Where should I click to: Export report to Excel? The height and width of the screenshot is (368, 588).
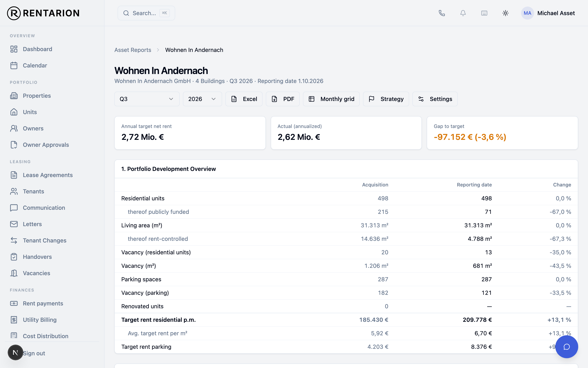[x=244, y=99]
